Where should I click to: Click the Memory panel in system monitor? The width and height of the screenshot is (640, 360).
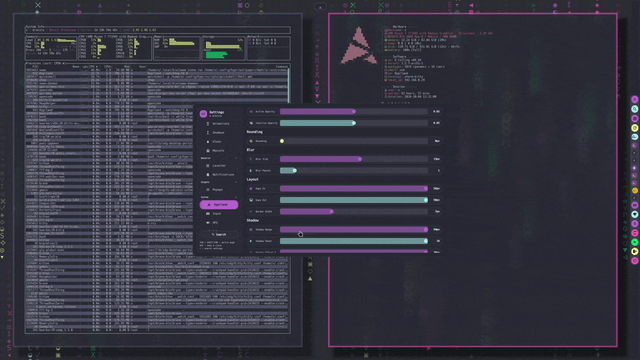(x=176, y=48)
